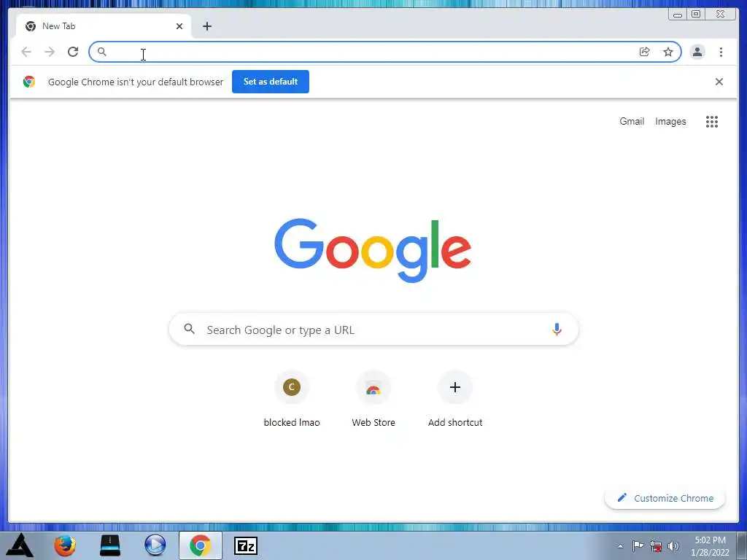Select the New Tab tab
Screen dimensions: 747x560
coord(104,26)
